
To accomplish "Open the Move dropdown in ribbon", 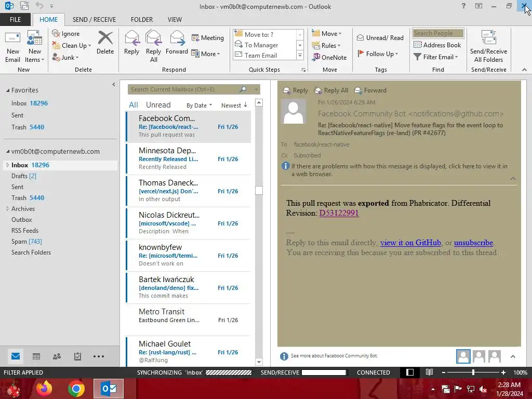I will [327, 34].
